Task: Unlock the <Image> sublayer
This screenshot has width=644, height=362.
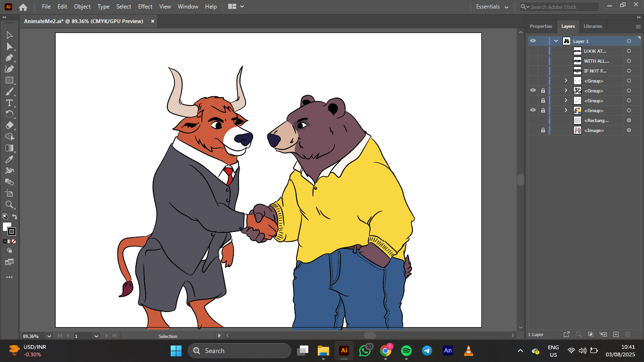Action: coord(543,130)
